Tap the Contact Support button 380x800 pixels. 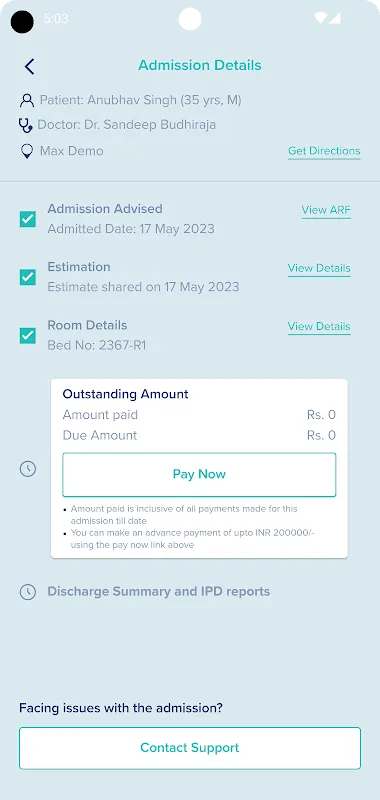(190, 748)
